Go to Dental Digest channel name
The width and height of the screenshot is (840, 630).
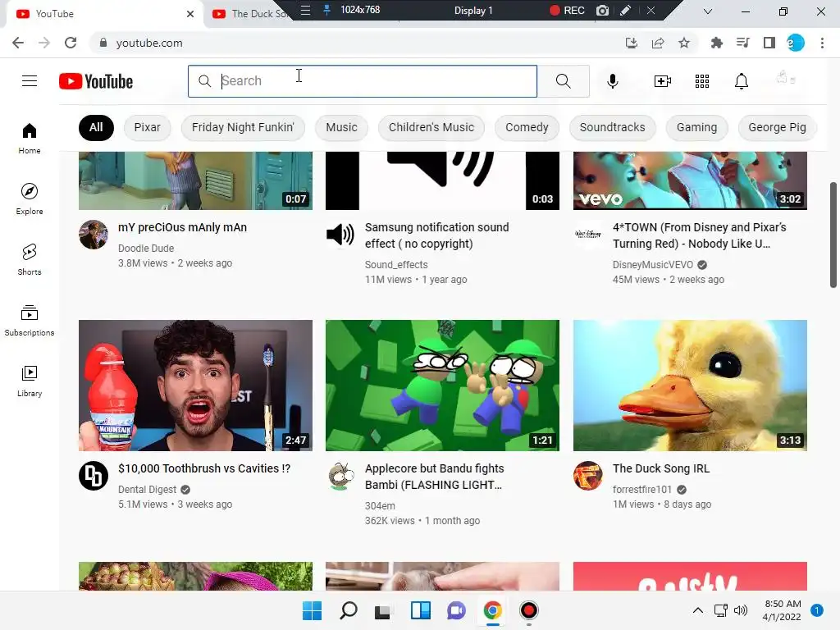click(148, 490)
